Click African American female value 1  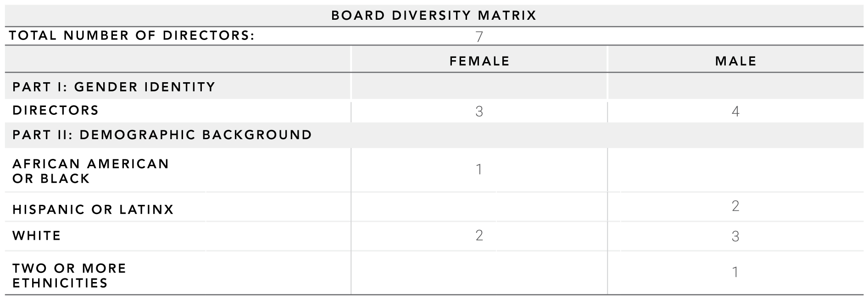click(x=479, y=169)
